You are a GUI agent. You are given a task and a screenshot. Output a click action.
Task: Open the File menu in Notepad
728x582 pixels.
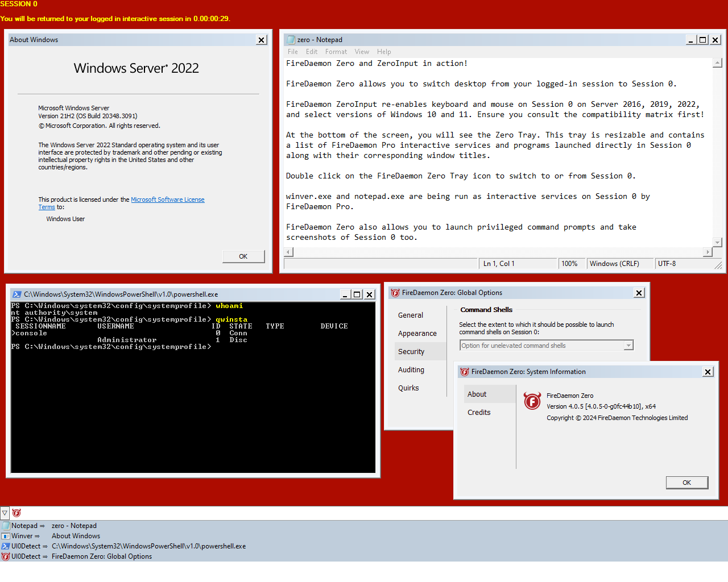coord(293,52)
